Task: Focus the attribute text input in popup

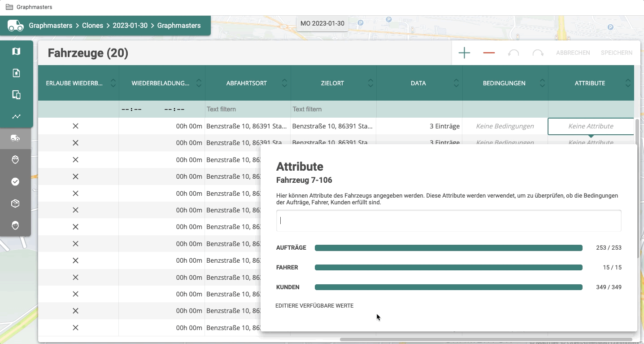Action: point(448,221)
